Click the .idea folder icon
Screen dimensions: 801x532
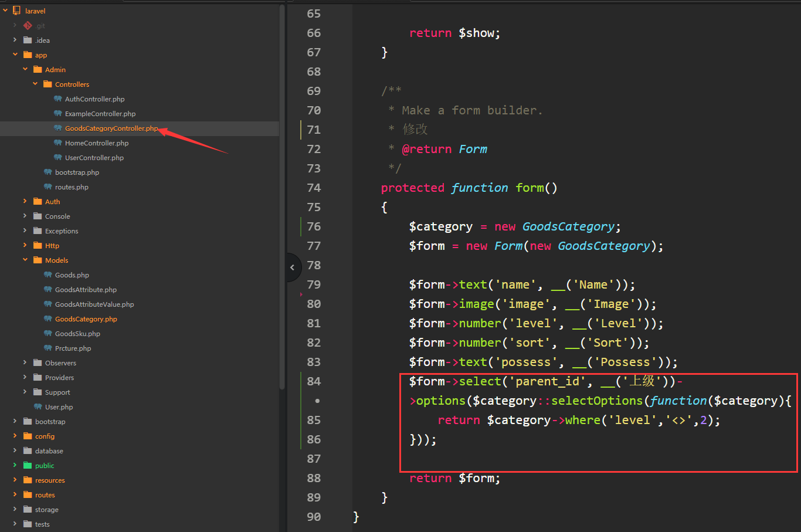pyautogui.click(x=28, y=40)
